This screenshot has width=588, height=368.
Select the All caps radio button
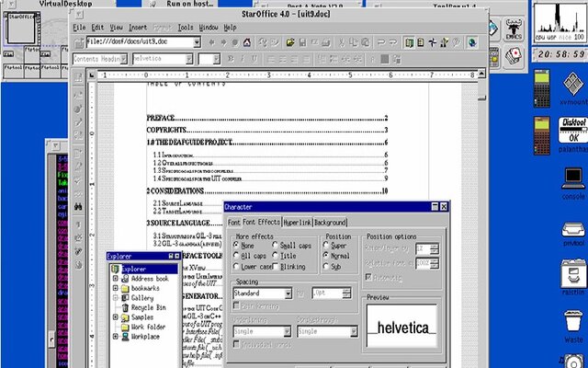click(x=236, y=256)
